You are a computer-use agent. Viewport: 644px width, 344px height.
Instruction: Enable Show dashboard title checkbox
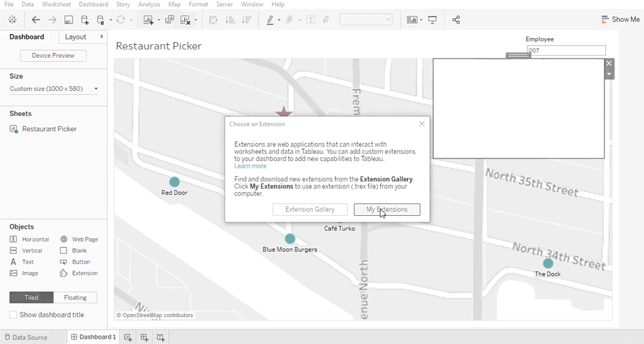coord(14,315)
